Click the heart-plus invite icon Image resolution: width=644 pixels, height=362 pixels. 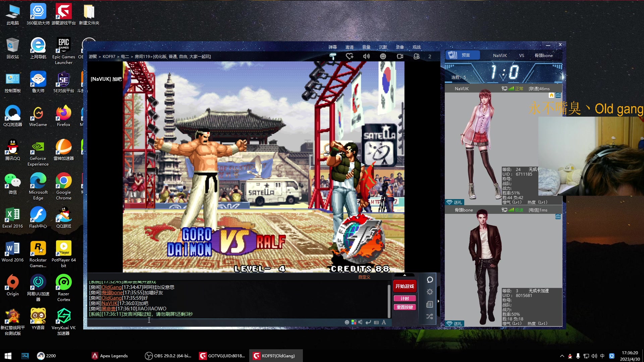(x=350, y=56)
